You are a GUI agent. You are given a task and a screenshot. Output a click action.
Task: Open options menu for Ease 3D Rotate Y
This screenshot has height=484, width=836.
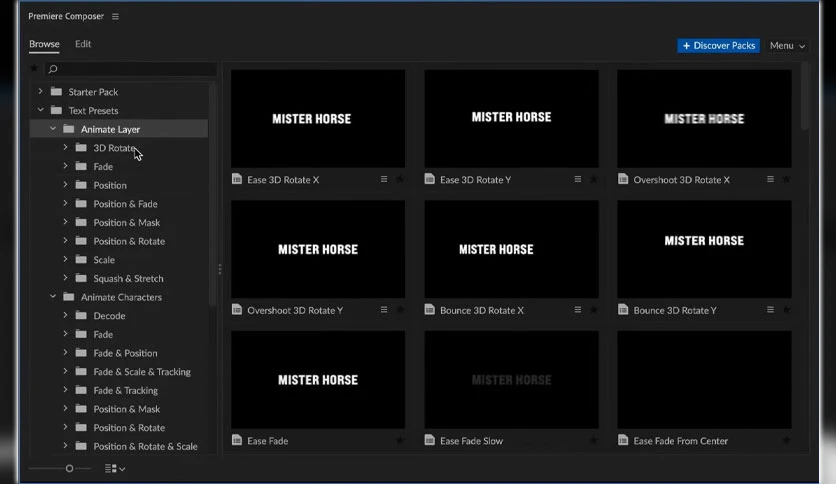[577, 179]
